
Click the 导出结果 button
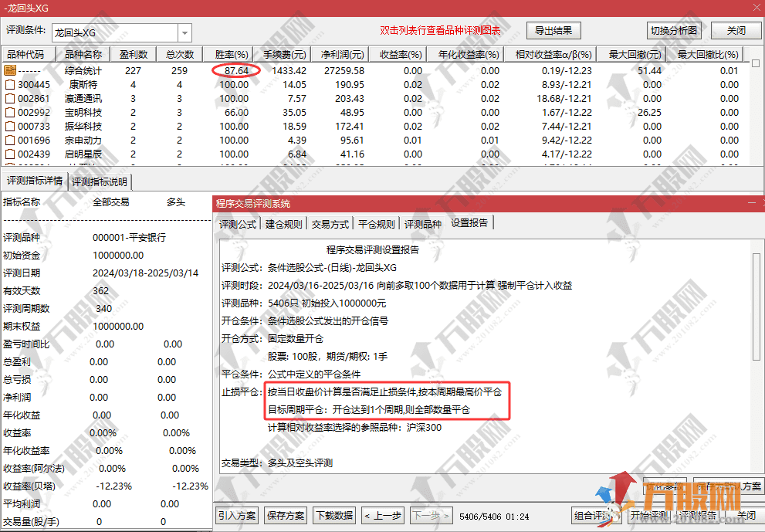coord(553,31)
